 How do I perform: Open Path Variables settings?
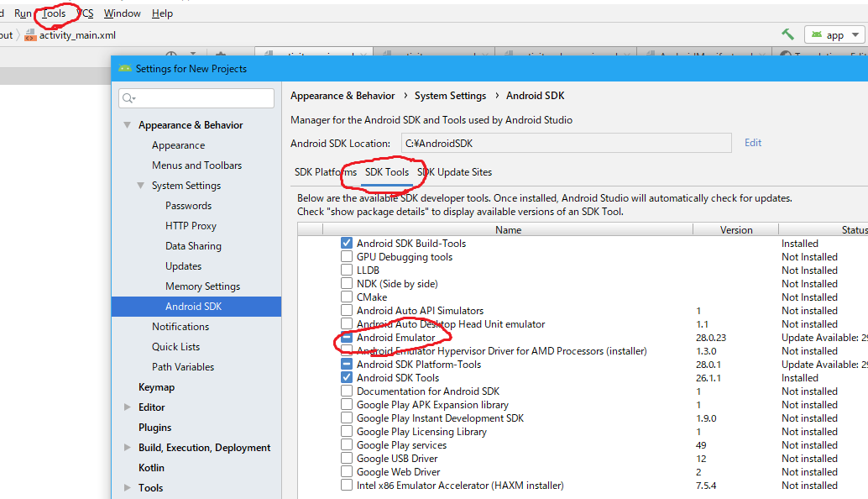(x=183, y=366)
